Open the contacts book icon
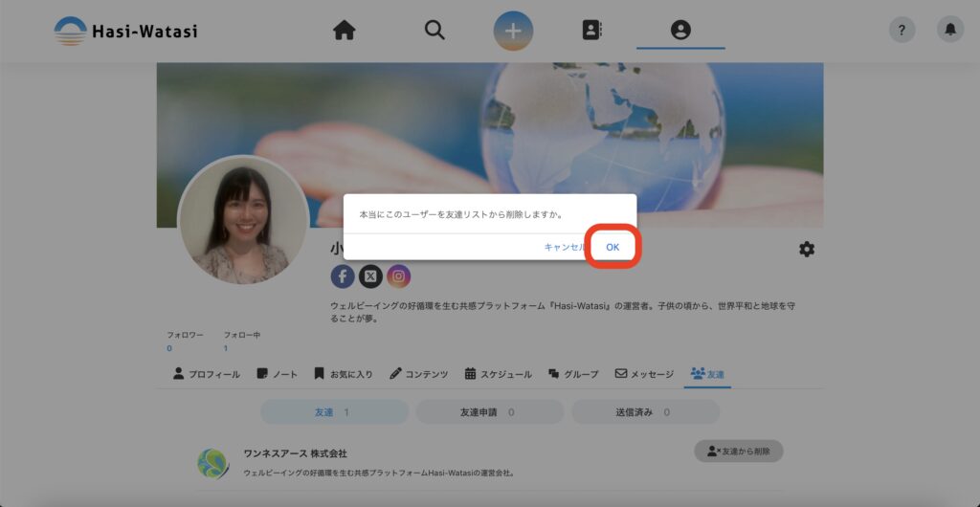Screen dimensions: 980x507 (591, 31)
